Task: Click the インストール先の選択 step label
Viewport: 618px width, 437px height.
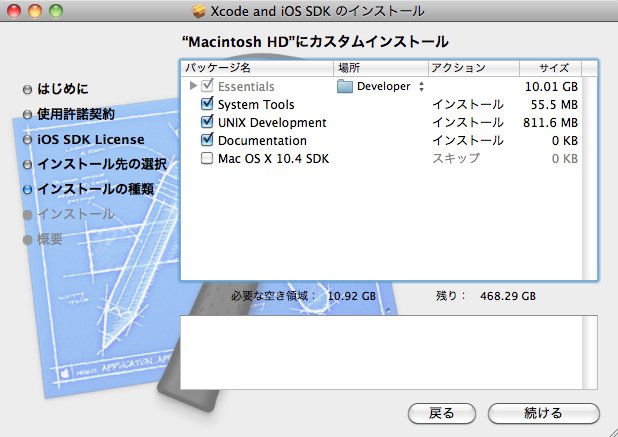Action: tap(102, 164)
